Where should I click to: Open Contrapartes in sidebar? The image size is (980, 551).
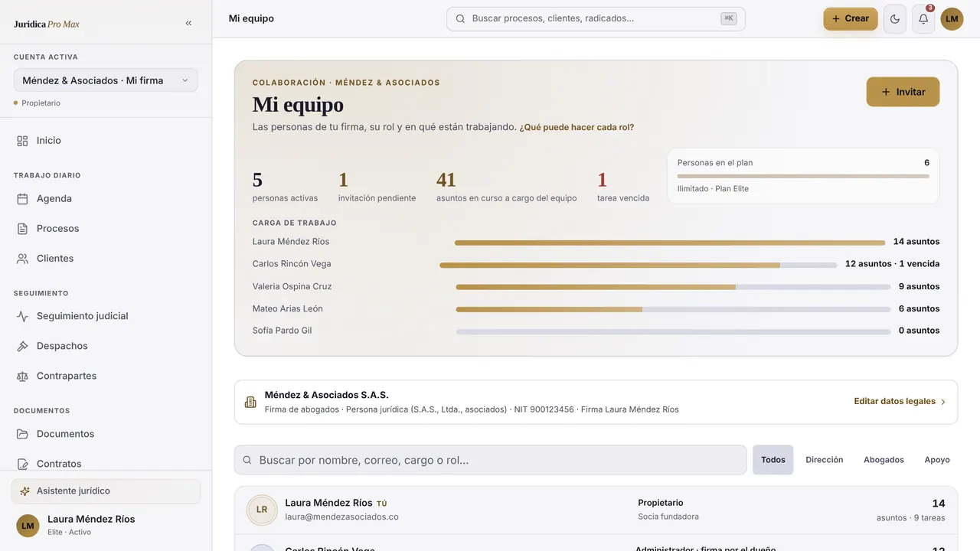106,376
